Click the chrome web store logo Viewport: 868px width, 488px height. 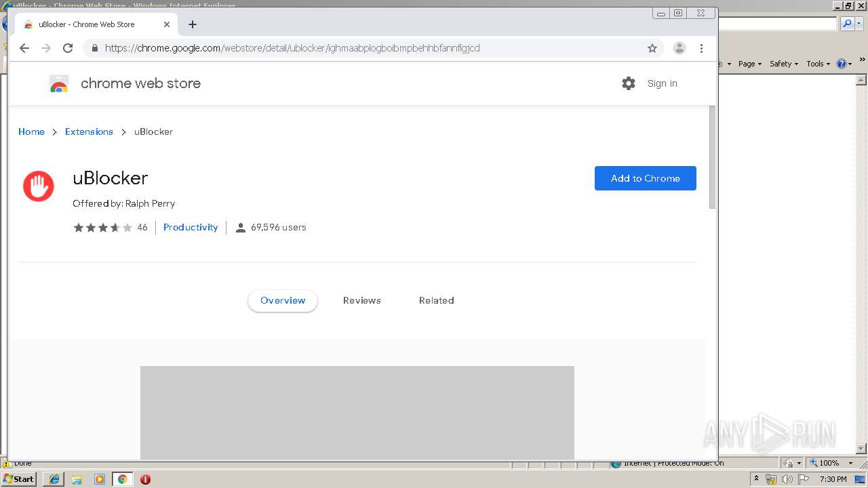(x=125, y=83)
